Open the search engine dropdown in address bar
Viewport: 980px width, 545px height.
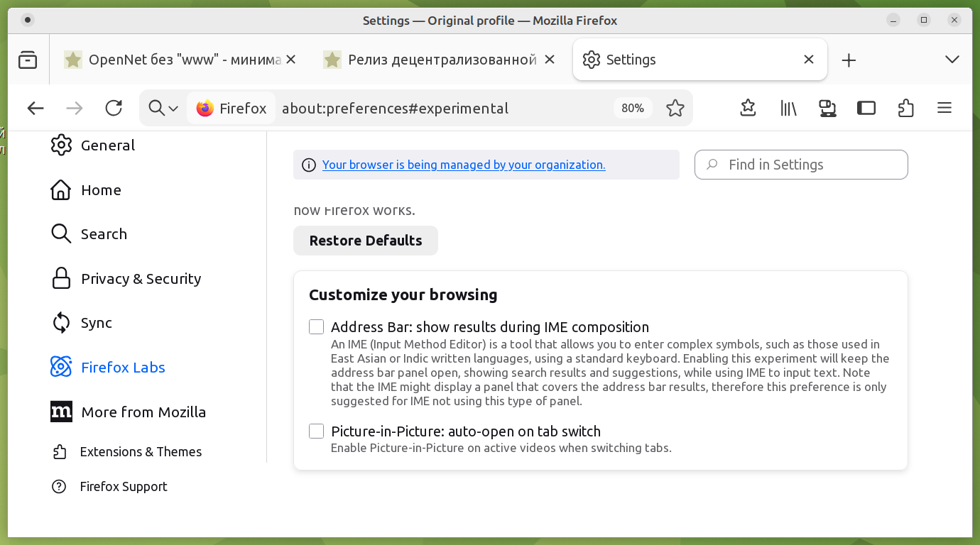[x=163, y=108]
